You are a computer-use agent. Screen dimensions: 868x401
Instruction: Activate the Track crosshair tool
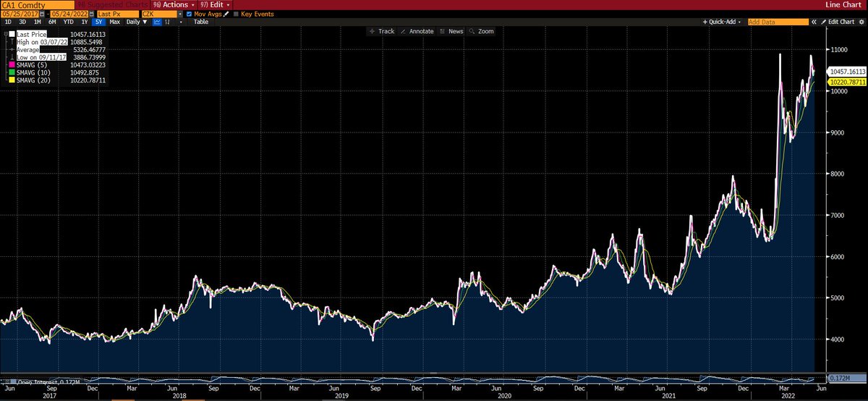click(380, 31)
